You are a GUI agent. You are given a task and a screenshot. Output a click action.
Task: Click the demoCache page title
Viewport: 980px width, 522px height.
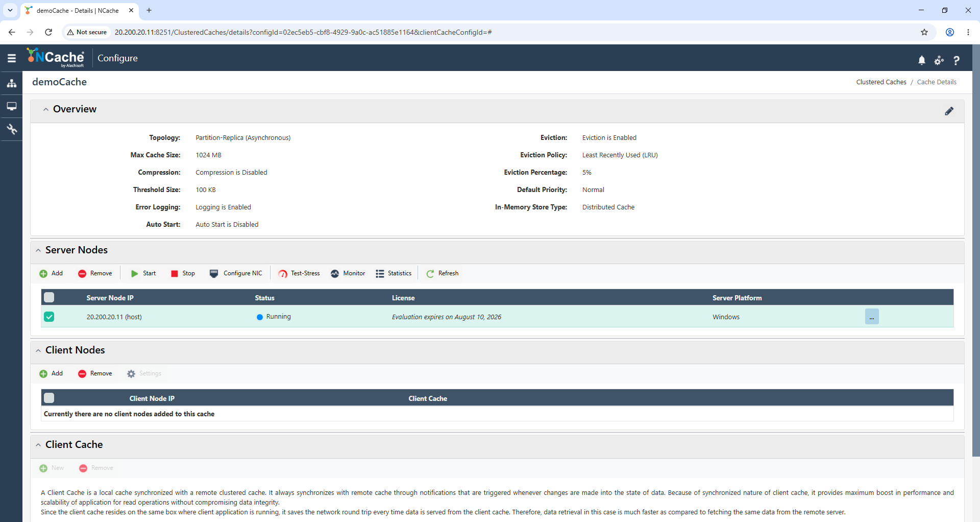(59, 82)
